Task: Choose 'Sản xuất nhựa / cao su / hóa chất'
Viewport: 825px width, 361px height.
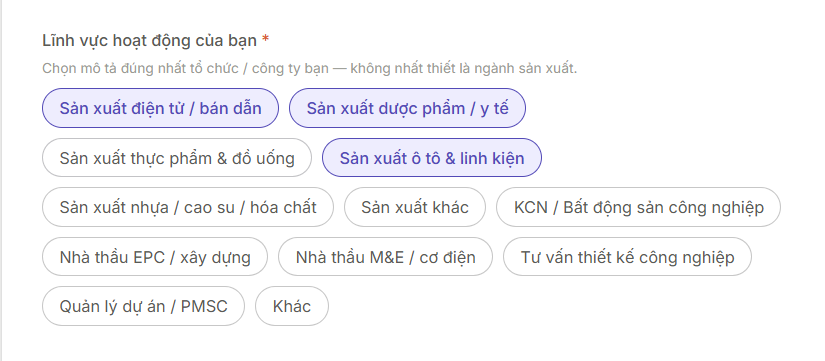Action: (x=188, y=207)
